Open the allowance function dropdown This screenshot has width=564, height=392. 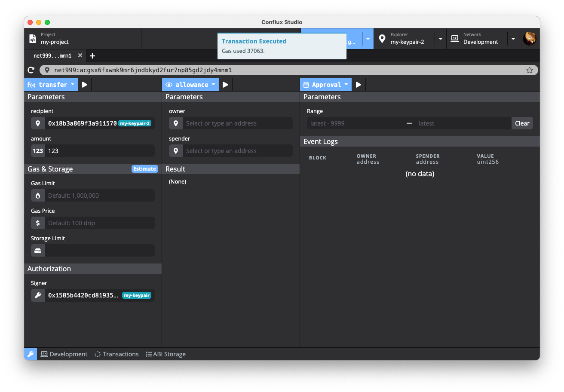[190, 85]
